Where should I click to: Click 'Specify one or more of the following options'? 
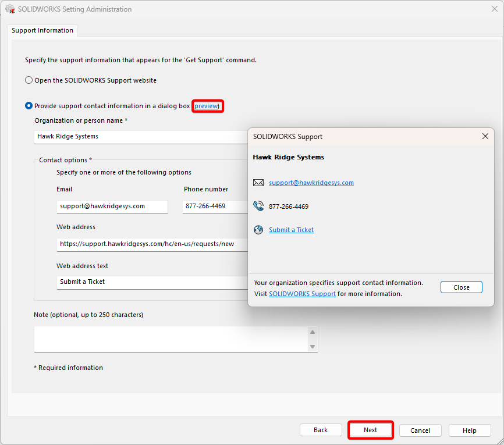tap(124, 172)
